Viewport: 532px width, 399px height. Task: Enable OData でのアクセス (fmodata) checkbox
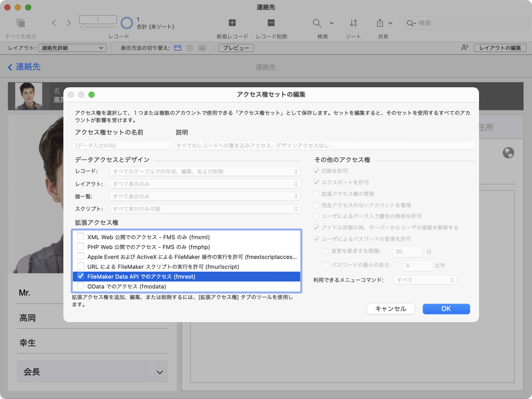(x=81, y=286)
